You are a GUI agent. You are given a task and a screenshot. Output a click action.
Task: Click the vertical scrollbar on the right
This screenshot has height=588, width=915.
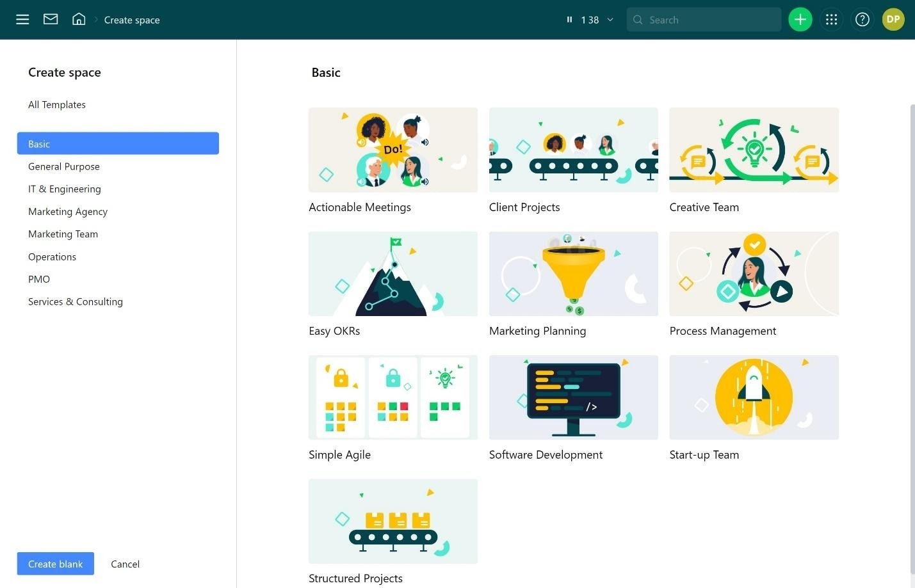pyautogui.click(x=911, y=256)
